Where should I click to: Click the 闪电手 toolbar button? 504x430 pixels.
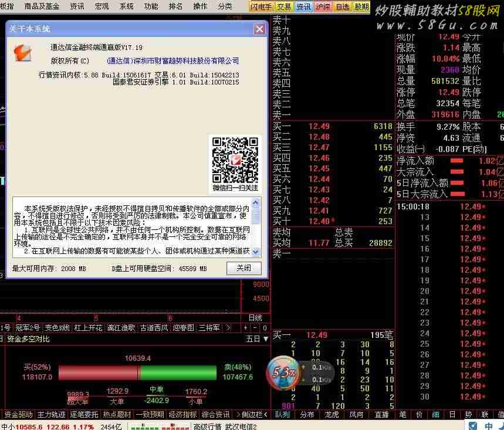(261, 6)
